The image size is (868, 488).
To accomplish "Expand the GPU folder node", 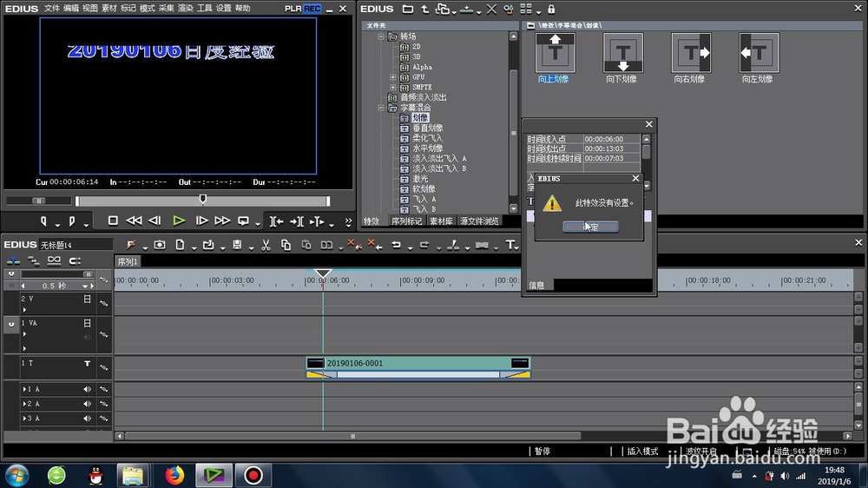I will tap(393, 77).
